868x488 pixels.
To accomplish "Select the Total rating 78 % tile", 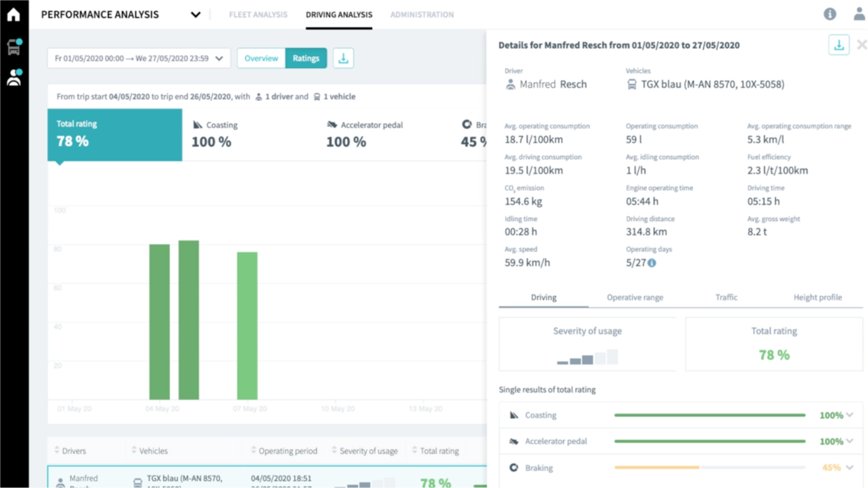I will 115,135.
